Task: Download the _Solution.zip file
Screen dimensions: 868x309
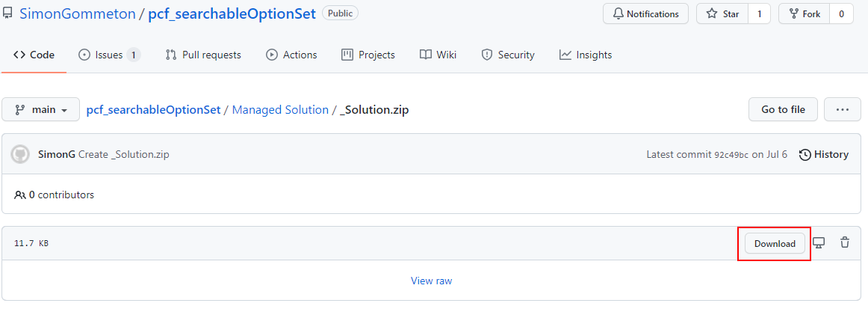Action: click(775, 244)
